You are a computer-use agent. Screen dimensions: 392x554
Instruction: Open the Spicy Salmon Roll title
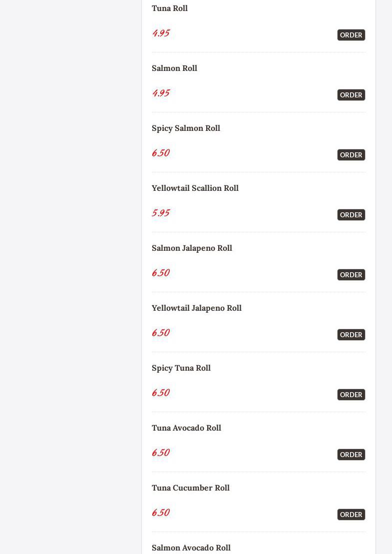[186, 128]
